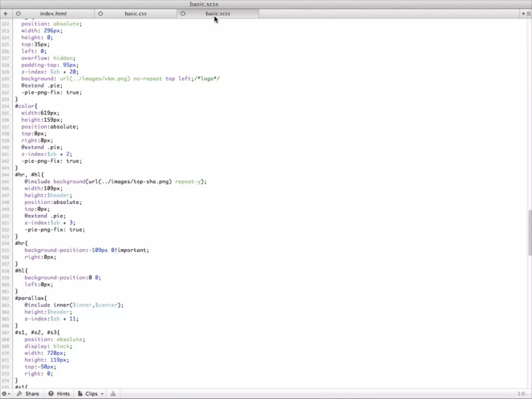Close the basic.css tab
Viewport: 532px width, 399px height.
coord(101,14)
